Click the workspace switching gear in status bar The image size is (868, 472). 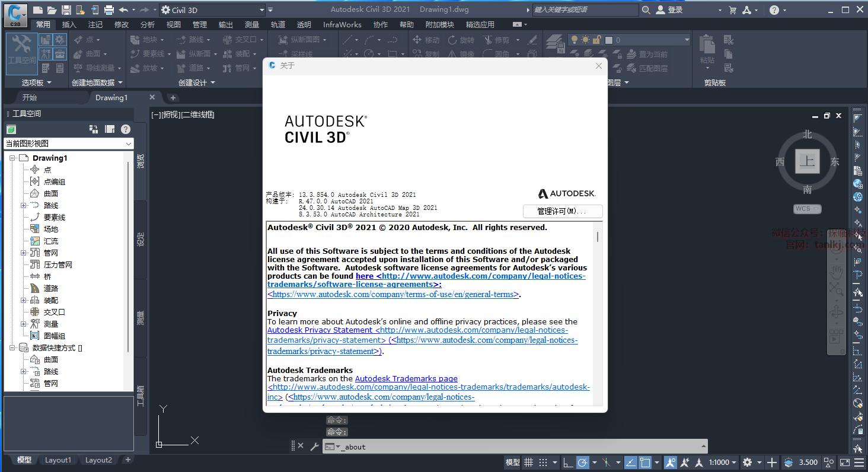point(747,462)
